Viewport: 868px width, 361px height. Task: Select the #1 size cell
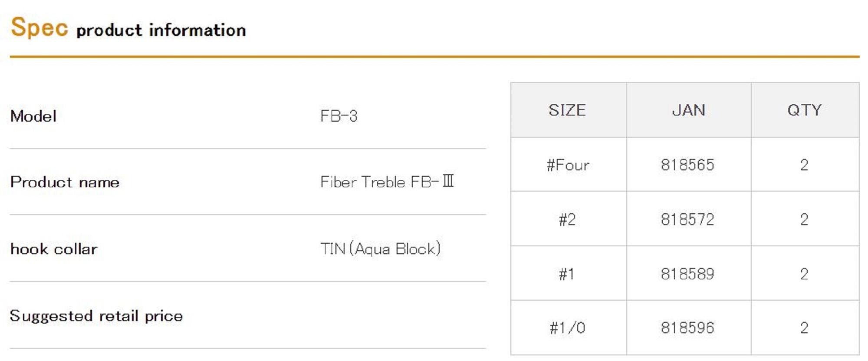tap(567, 274)
